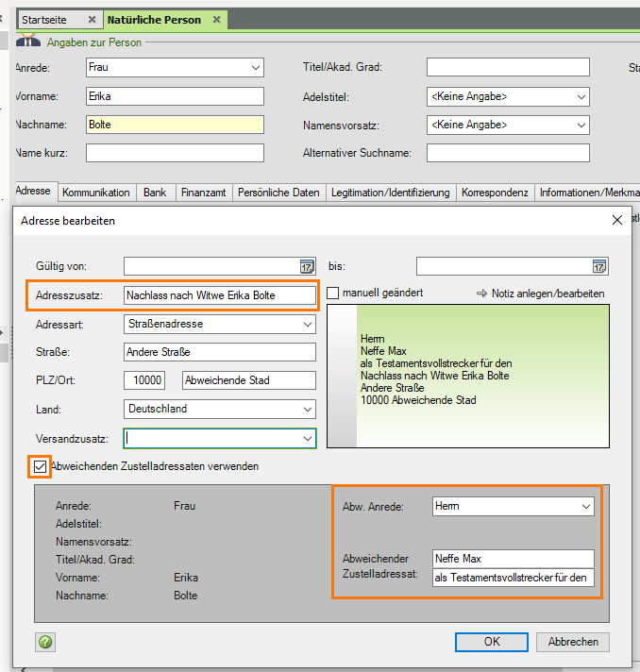Viewport: 640px width, 672px height.
Task: Confirm the address with OK
Action: [x=492, y=642]
